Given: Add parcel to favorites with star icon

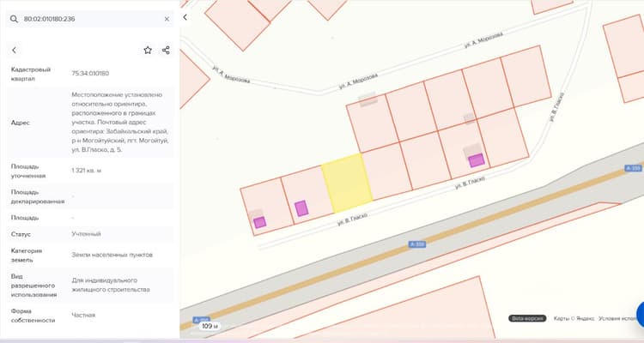Looking at the screenshot, I should 148,50.
